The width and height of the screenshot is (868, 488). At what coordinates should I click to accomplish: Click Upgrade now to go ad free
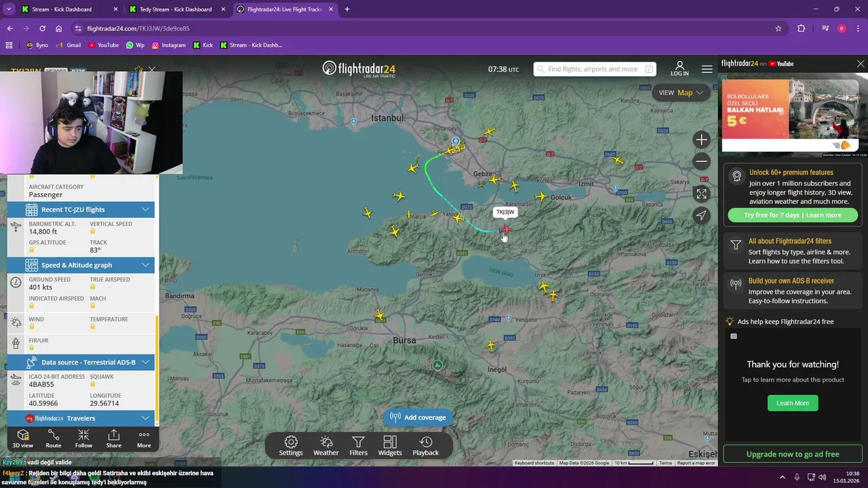(x=792, y=454)
